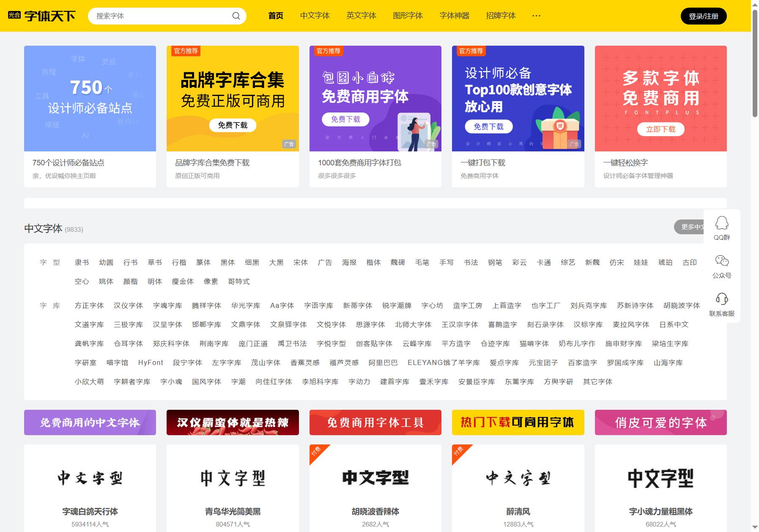
Task: Click the page vertical scrollbar thumb
Action: (x=755, y=63)
